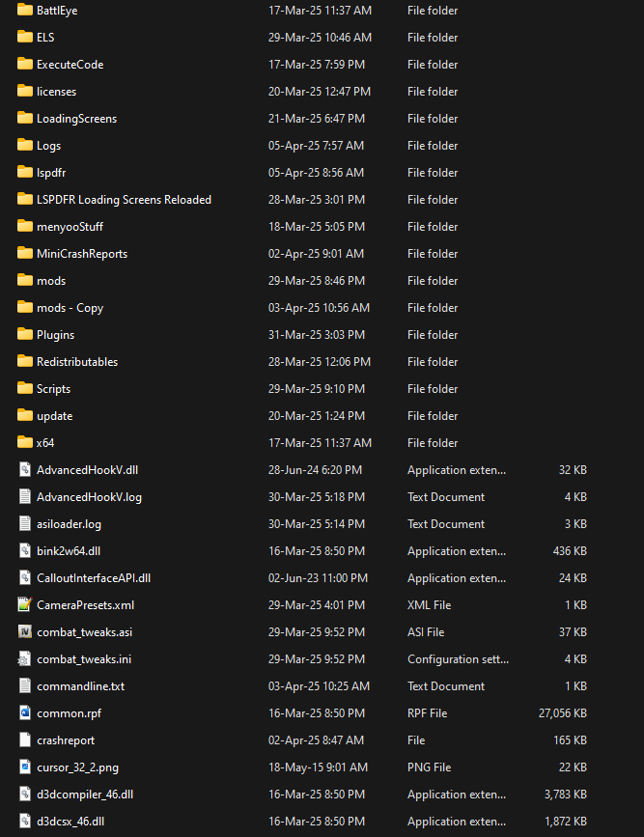Select the combat_tweaks.ini gear icon
Screen dimensions: 644x837
pyautogui.click(x=24, y=659)
